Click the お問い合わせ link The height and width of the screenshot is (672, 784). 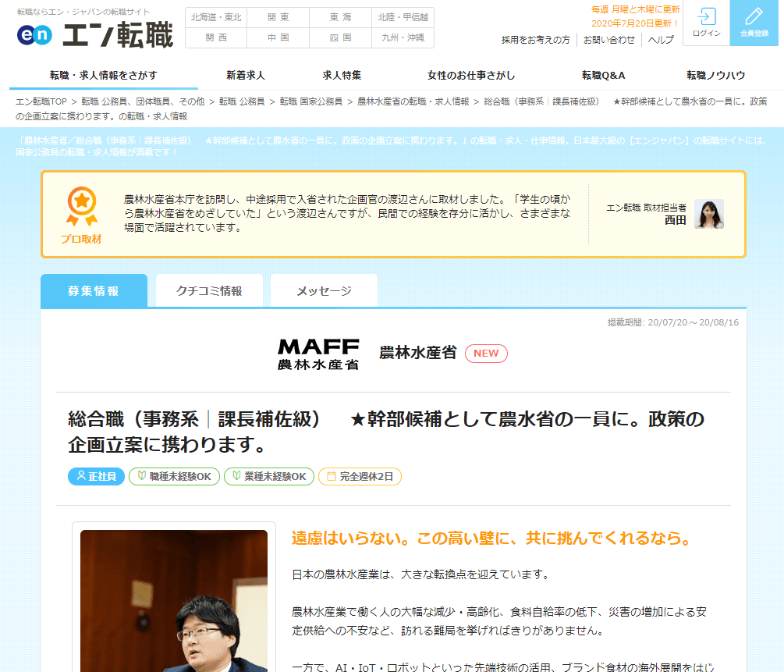609,40
